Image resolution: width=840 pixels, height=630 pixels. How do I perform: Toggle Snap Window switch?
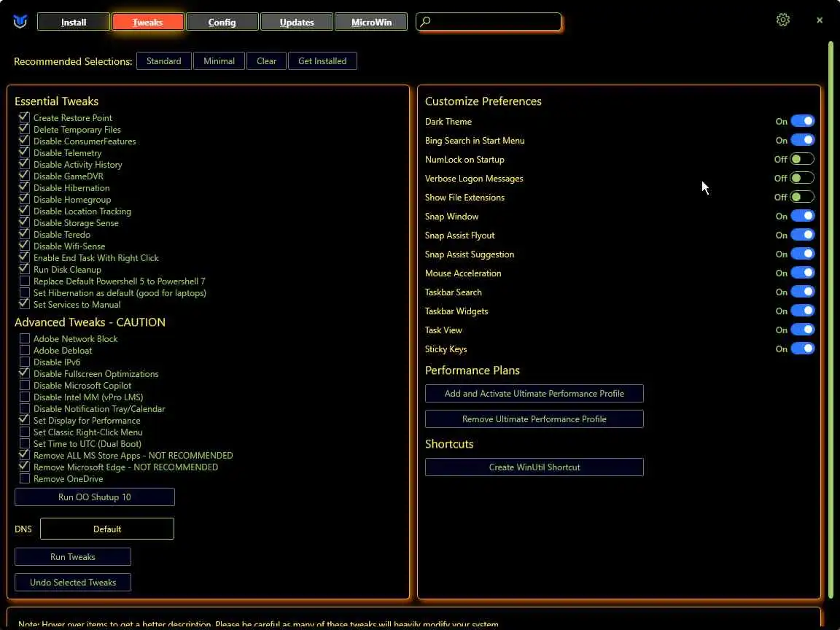tap(803, 216)
